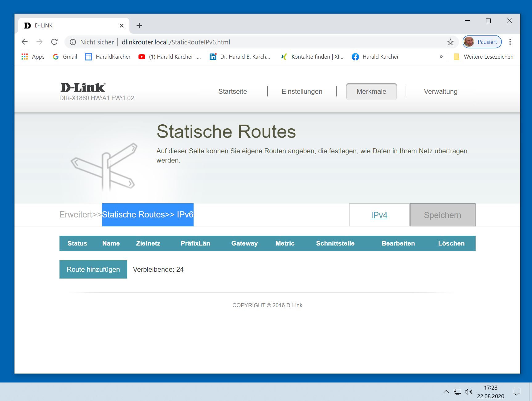
Task: Close the D-LINK tab
Action: click(122, 26)
